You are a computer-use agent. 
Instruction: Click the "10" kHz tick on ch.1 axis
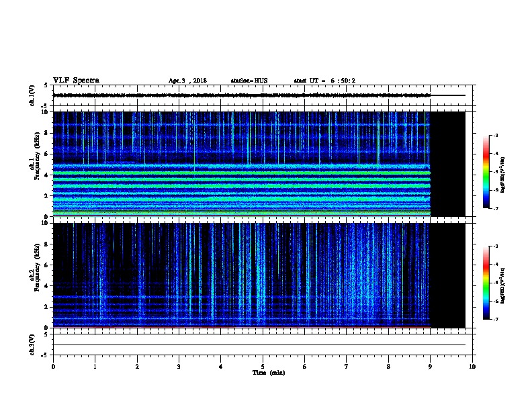[45, 112]
